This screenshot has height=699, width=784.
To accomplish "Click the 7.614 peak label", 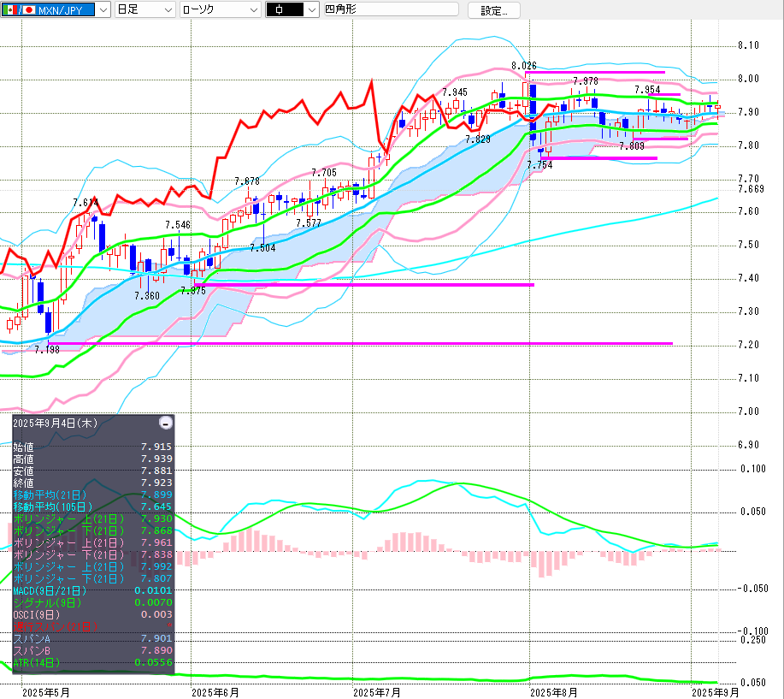I will [x=85, y=203].
